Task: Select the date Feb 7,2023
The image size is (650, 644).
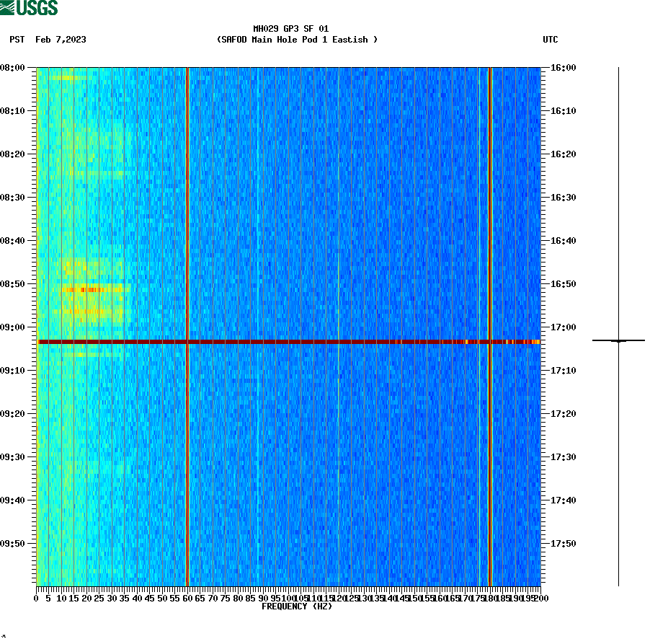Action: point(60,40)
